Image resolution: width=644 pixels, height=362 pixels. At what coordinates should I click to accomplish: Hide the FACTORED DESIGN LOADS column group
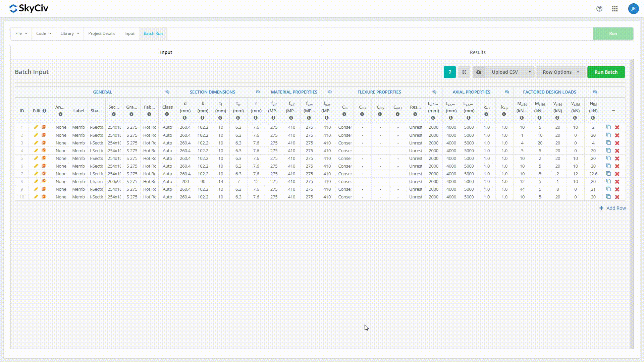595,92
